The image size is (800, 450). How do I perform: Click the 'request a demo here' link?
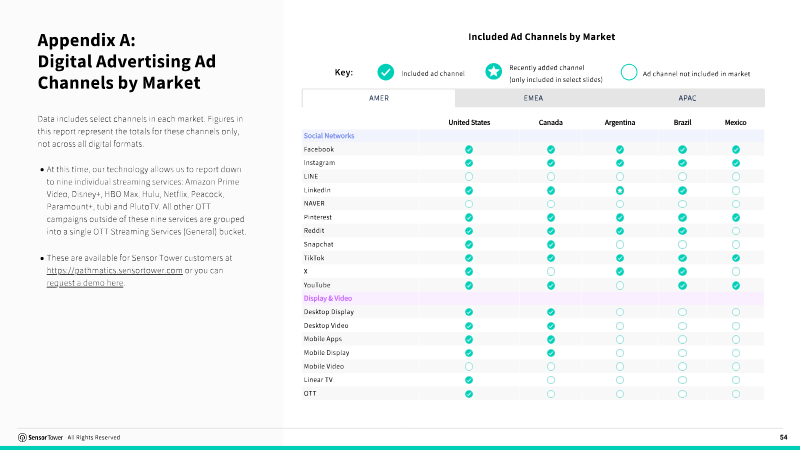point(85,283)
